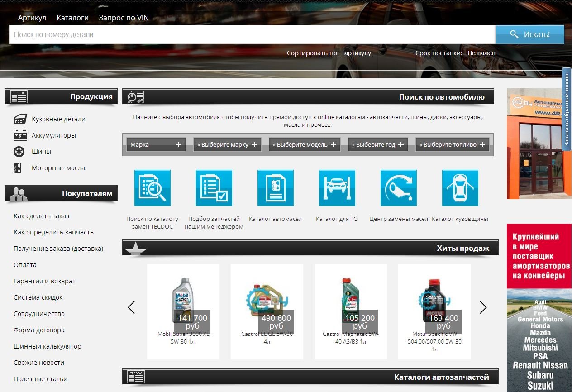The image size is (572, 392).
Task: Open Свежие новости page
Action: 39,363
